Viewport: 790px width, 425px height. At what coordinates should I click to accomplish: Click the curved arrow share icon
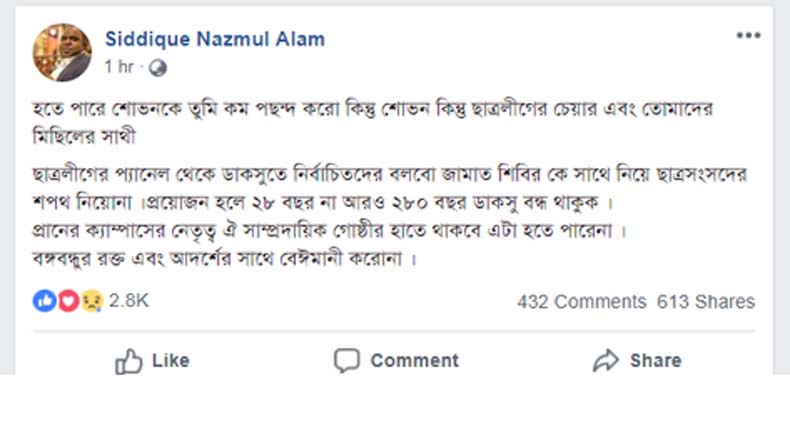click(x=606, y=360)
